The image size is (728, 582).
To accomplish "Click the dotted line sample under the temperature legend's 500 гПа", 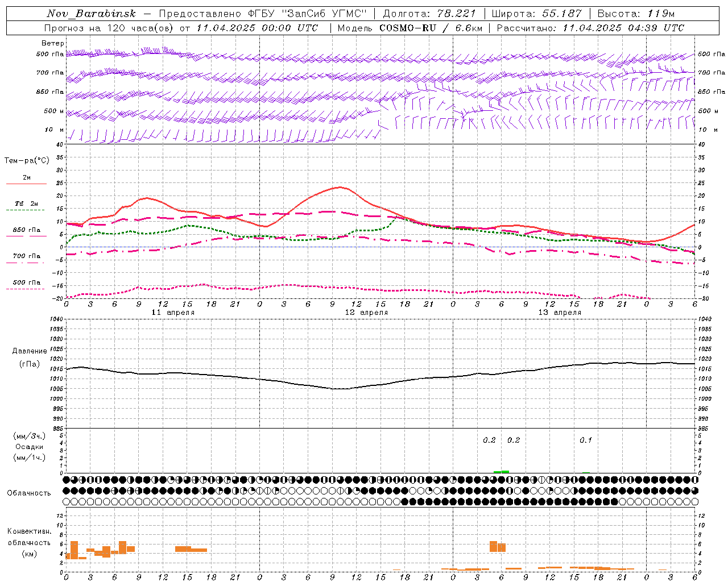I will point(26,289).
